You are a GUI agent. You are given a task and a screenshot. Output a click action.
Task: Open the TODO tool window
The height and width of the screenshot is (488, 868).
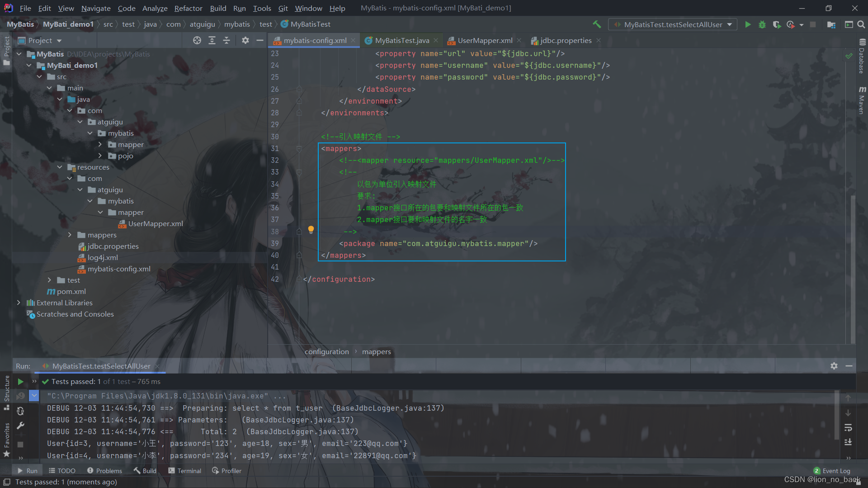pyautogui.click(x=62, y=471)
